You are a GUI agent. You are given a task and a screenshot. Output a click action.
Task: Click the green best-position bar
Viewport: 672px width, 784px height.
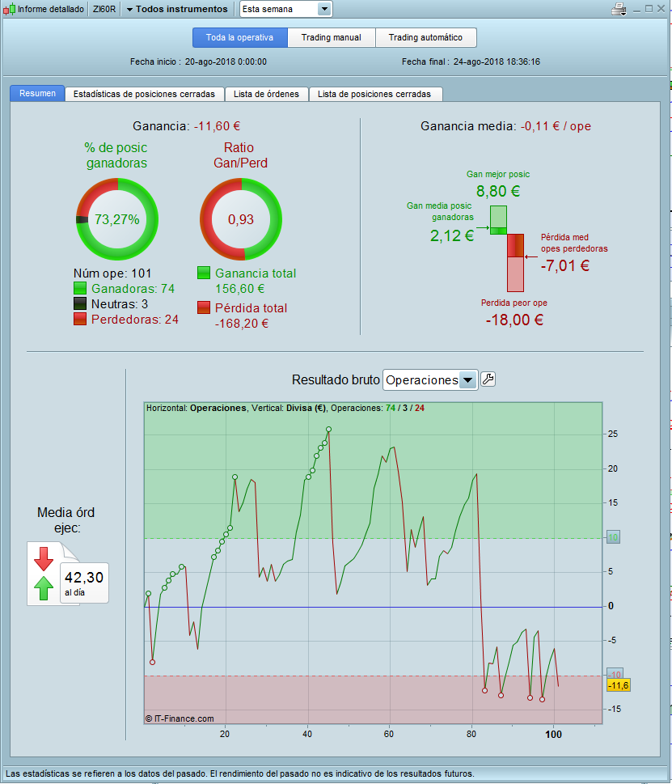[498, 220]
